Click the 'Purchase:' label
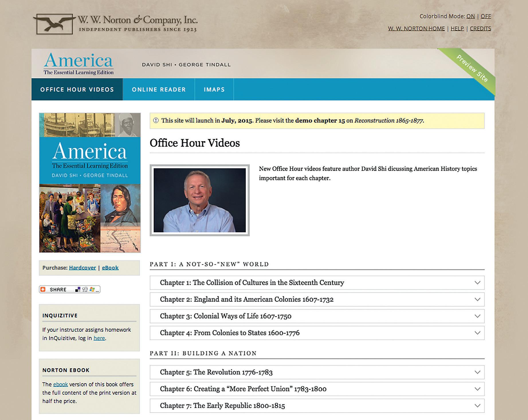528x420 pixels. [x=55, y=268]
